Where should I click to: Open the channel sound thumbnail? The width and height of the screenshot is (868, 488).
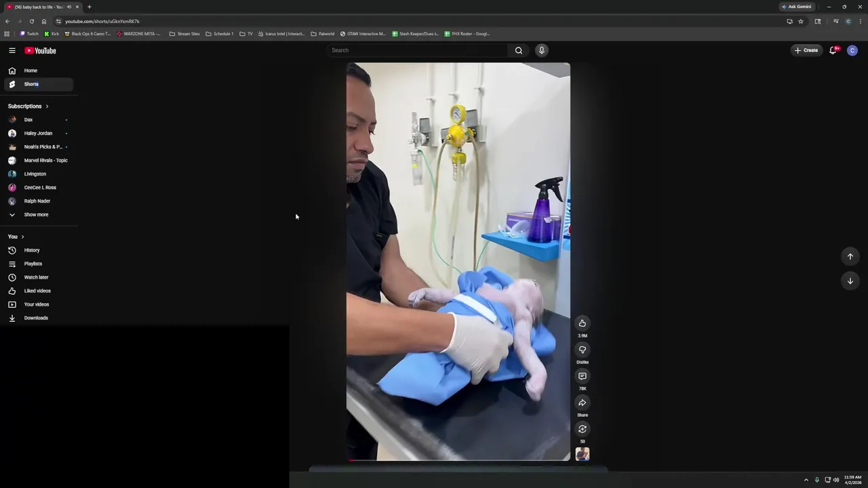pos(583,454)
